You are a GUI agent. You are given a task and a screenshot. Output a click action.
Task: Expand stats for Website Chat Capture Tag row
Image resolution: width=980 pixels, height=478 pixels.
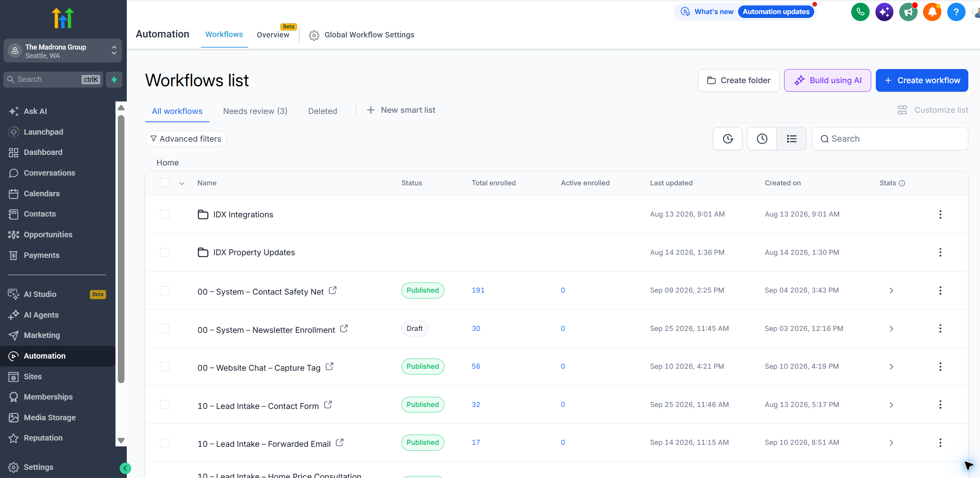coord(891,367)
